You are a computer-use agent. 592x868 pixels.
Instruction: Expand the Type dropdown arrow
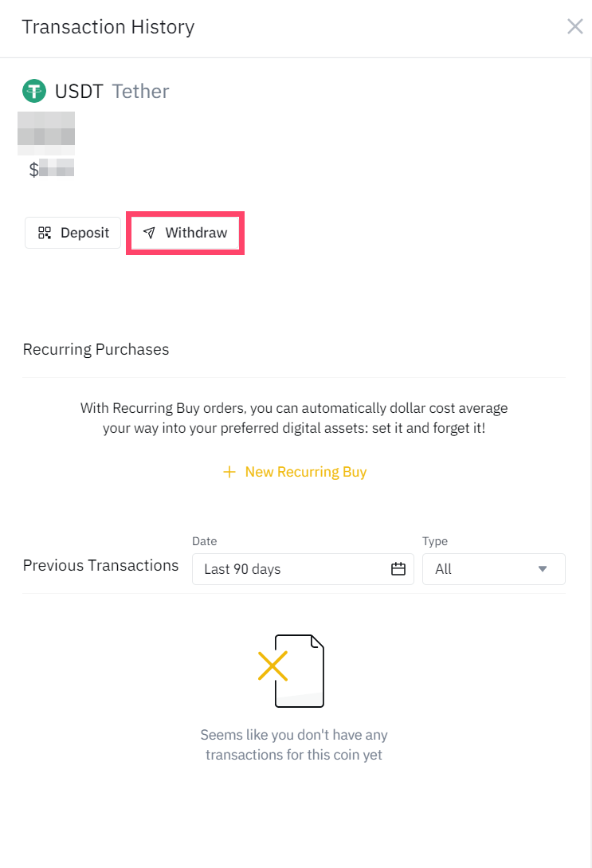pyautogui.click(x=543, y=569)
